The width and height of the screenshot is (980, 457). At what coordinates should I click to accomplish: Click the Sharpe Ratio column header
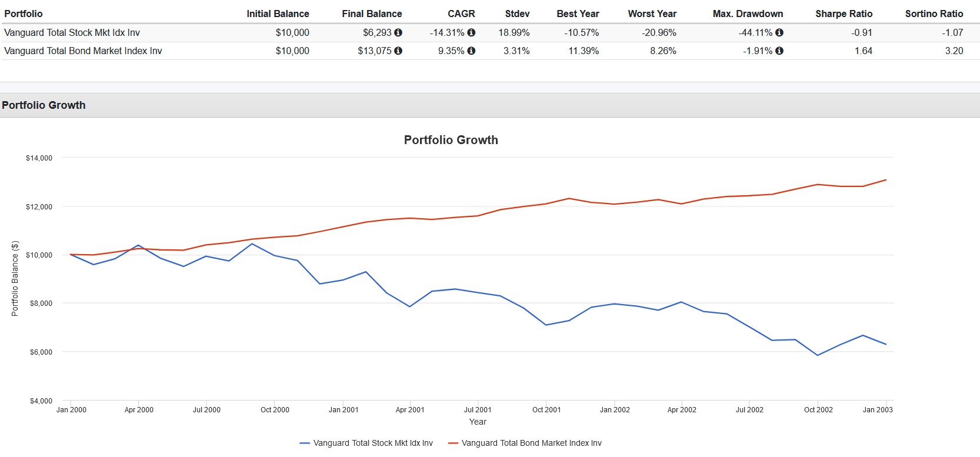844,14
